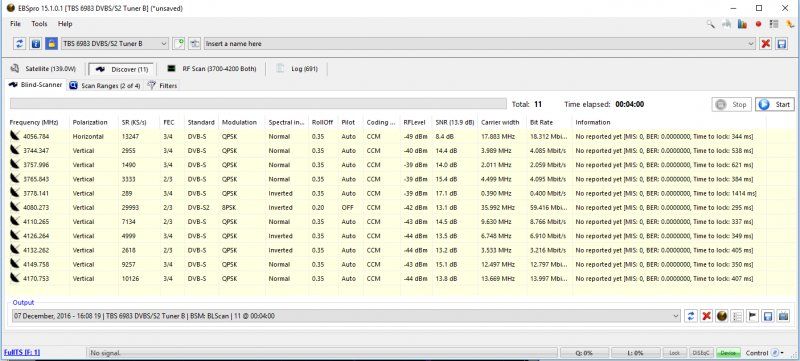The height and width of the screenshot is (361, 800).
Task: Switch to RF Scan (3700-4200 Both) tab
Action: 212,68
